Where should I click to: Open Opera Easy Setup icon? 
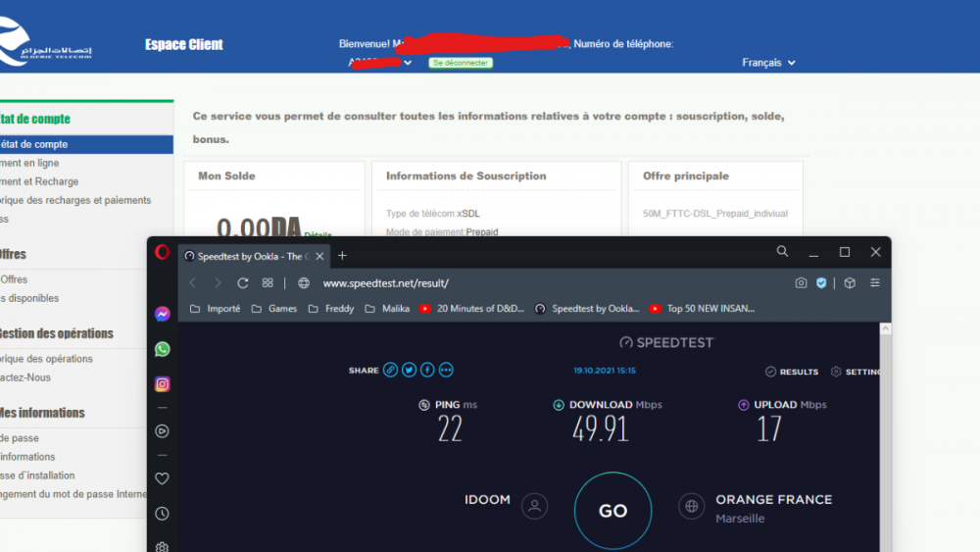pyautogui.click(x=875, y=283)
